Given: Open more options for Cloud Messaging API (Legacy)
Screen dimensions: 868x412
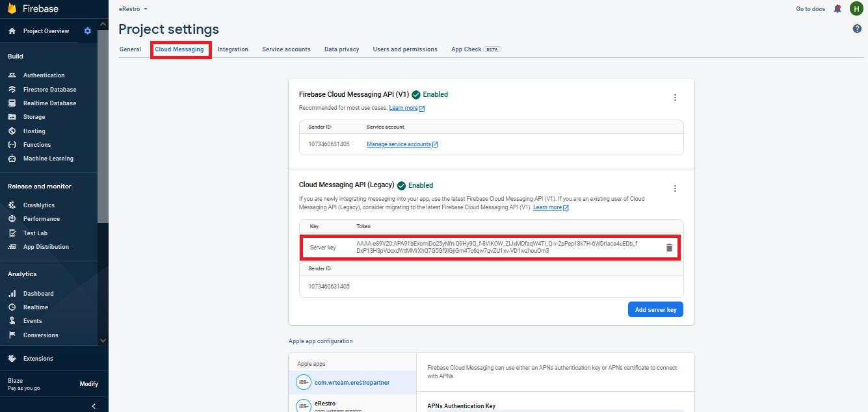Looking at the screenshot, I should 675,188.
